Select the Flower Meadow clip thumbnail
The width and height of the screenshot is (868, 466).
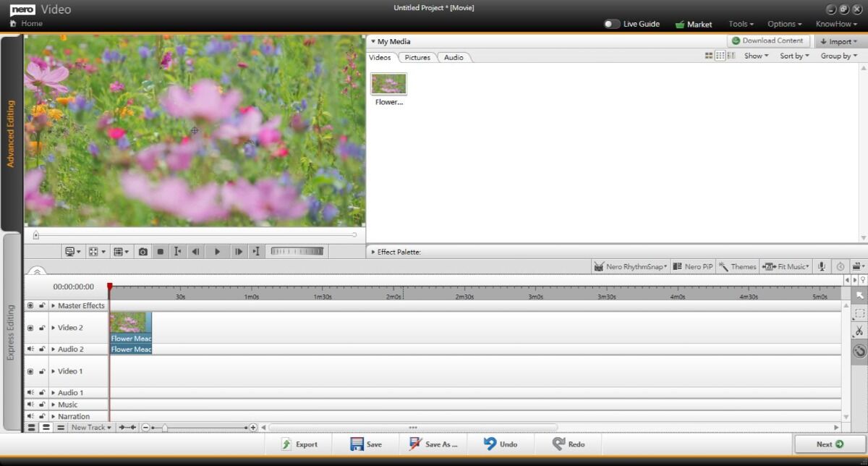[388, 84]
